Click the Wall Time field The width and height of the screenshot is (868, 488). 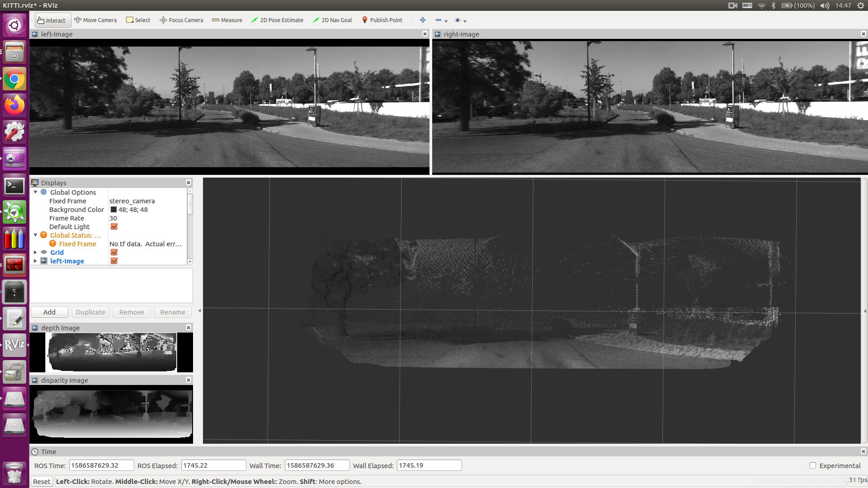click(x=317, y=465)
